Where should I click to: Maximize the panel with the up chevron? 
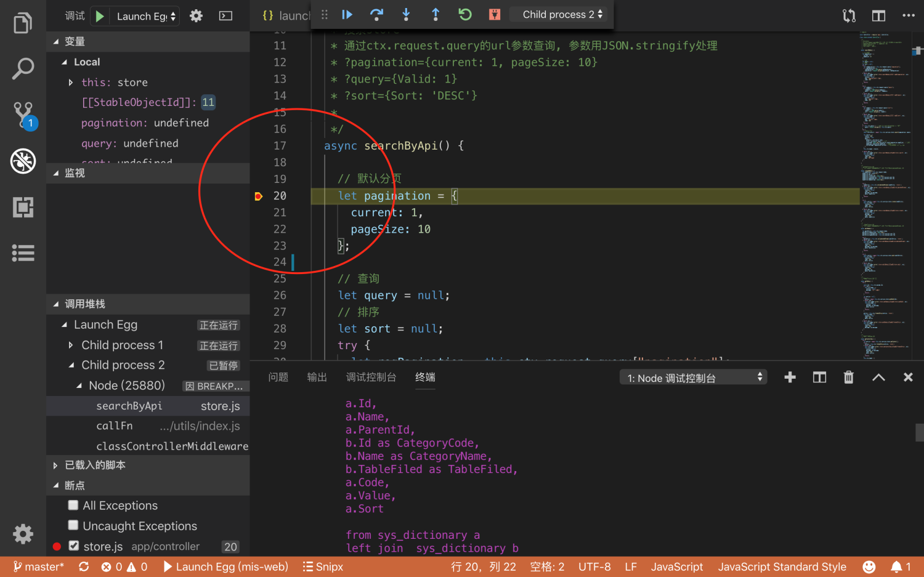click(878, 377)
